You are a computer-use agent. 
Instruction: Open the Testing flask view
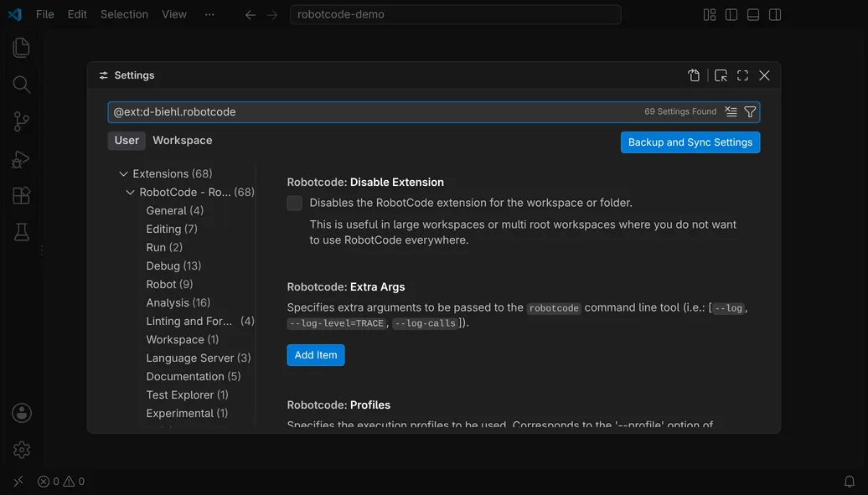click(x=21, y=233)
